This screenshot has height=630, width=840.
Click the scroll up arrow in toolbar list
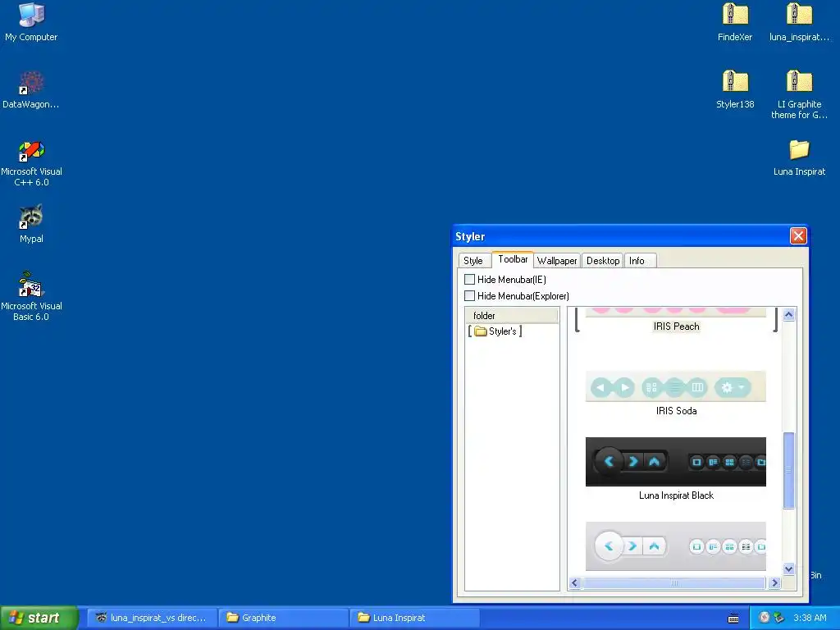pos(788,314)
